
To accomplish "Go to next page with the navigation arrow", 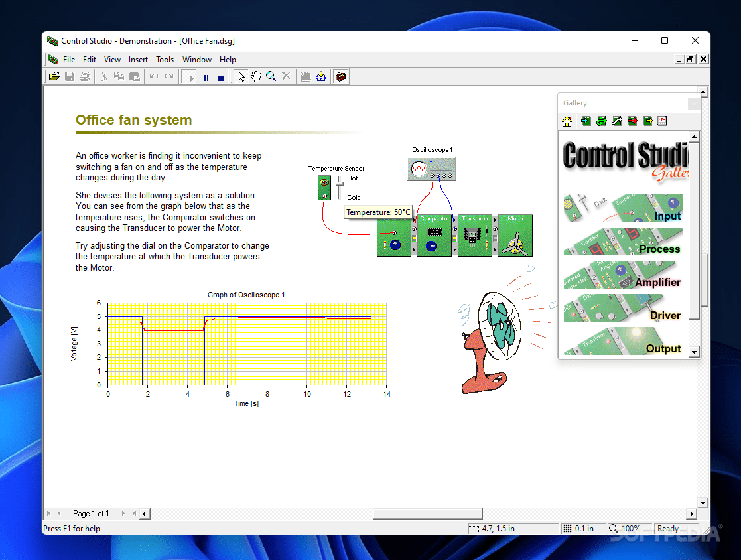I will coord(123,513).
